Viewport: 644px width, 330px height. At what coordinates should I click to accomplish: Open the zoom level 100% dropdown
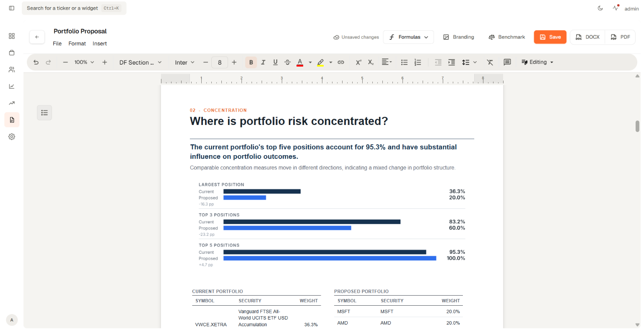click(84, 62)
